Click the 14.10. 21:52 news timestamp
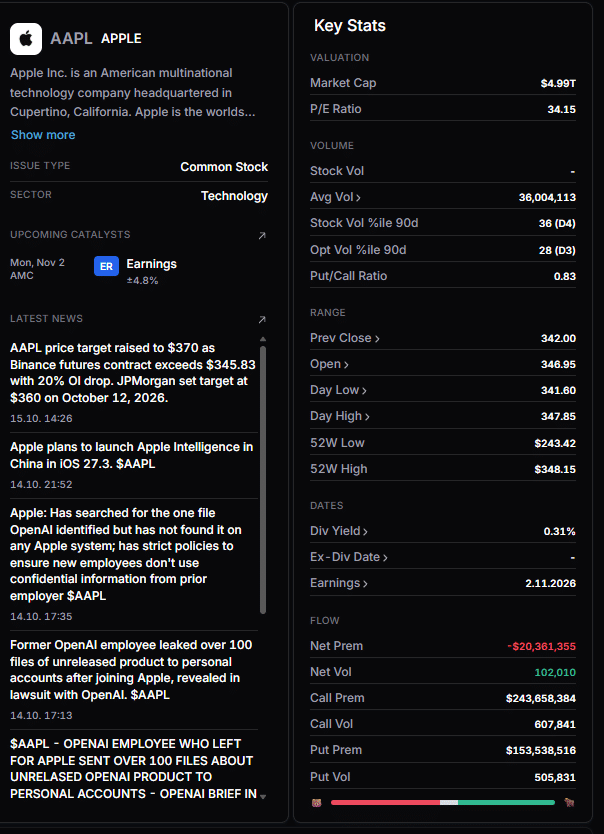The image size is (604, 834). [41, 485]
